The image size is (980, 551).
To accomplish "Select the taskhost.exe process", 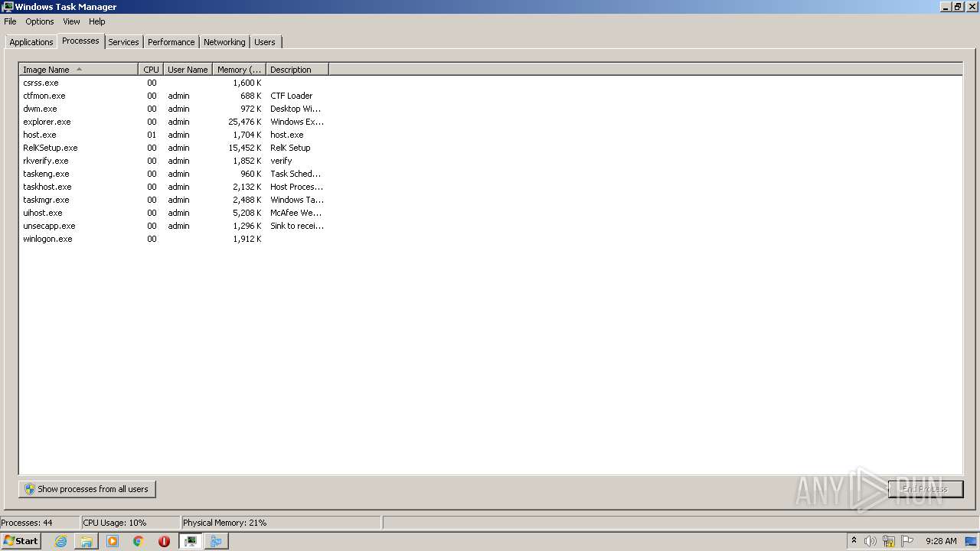I will point(47,187).
